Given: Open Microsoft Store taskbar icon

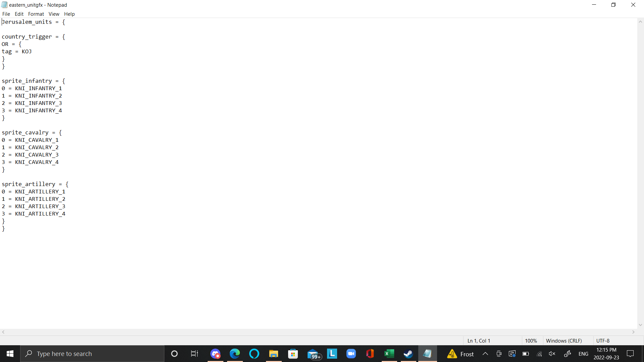Looking at the screenshot, I should click(x=293, y=354).
